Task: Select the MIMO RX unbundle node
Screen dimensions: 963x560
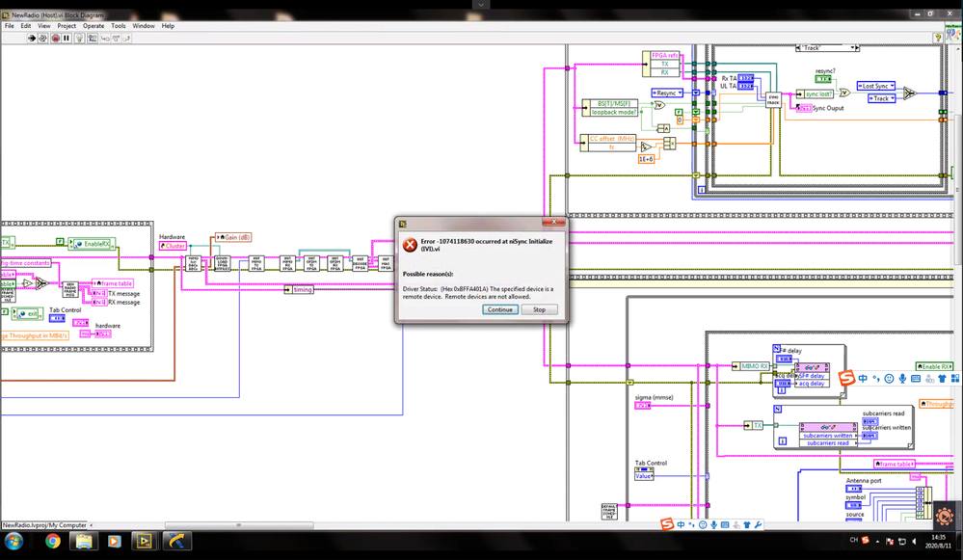Action: [x=752, y=366]
